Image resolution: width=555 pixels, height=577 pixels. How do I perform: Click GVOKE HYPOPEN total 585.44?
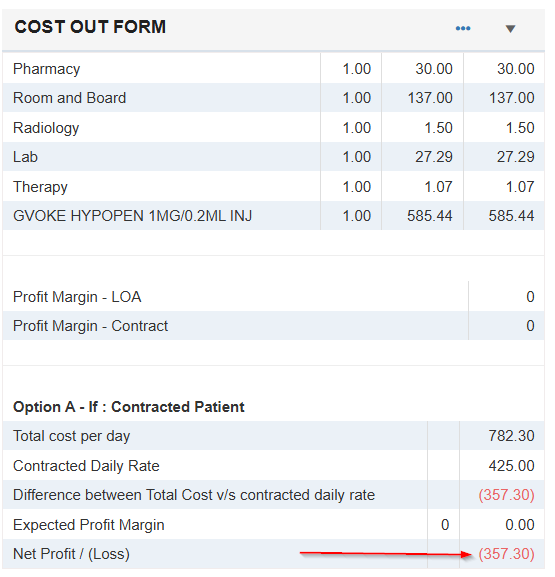(511, 216)
